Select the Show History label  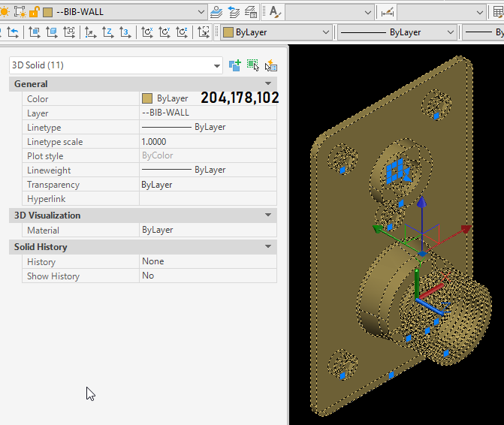tap(53, 276)
